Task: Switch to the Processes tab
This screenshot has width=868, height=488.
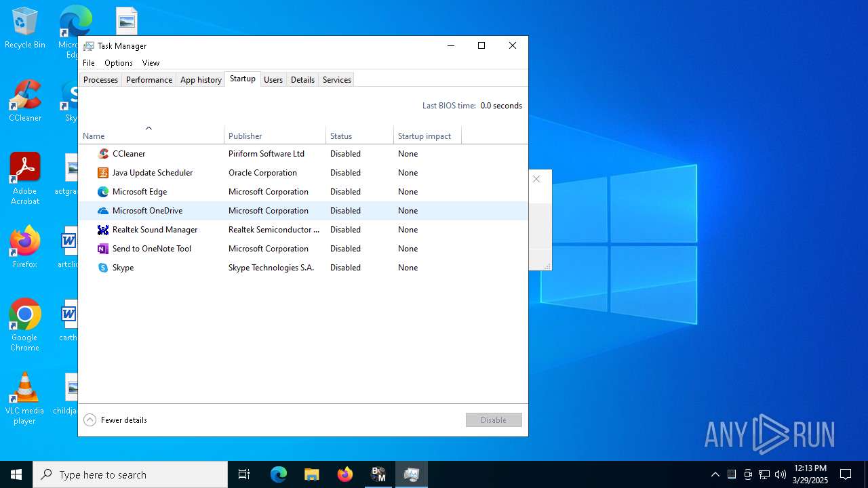Action: click(x=100, y=80)
